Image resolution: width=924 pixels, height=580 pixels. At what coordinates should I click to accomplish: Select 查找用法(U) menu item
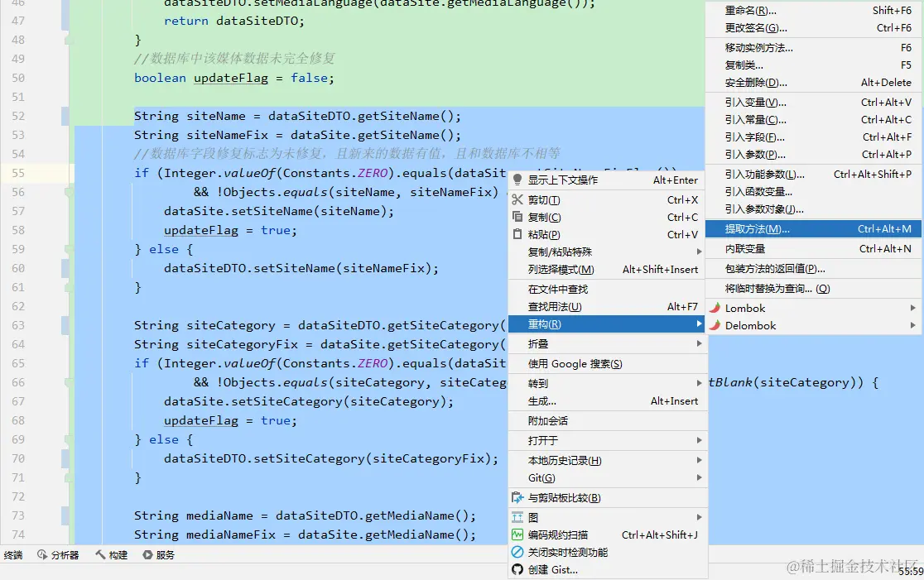608,306
